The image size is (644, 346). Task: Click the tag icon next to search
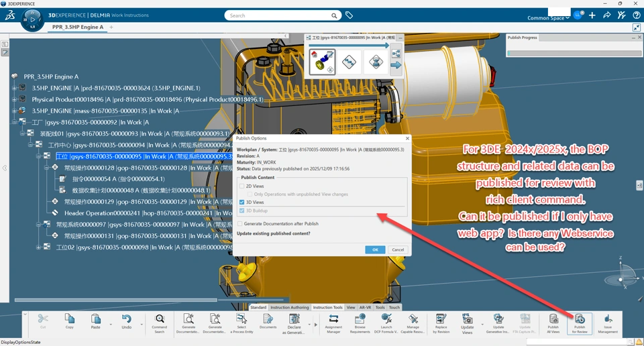coord(349,15)
